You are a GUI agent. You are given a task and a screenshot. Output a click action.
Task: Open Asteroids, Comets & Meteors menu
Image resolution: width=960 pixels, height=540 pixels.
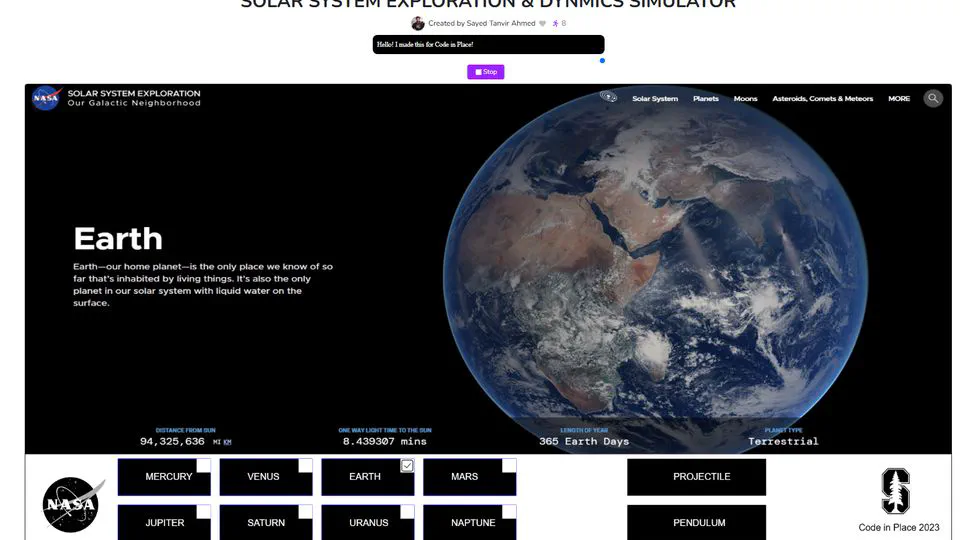coord(822,99)
